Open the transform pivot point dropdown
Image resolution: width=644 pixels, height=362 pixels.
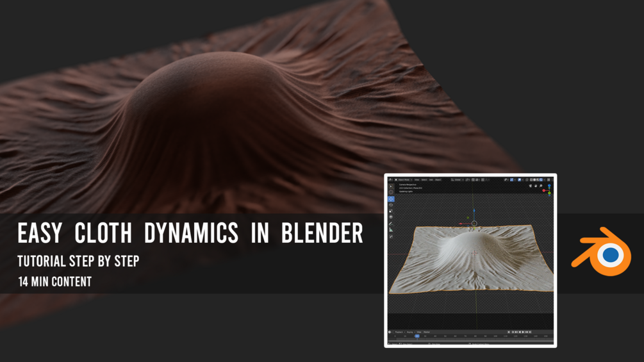click(468, 180)
